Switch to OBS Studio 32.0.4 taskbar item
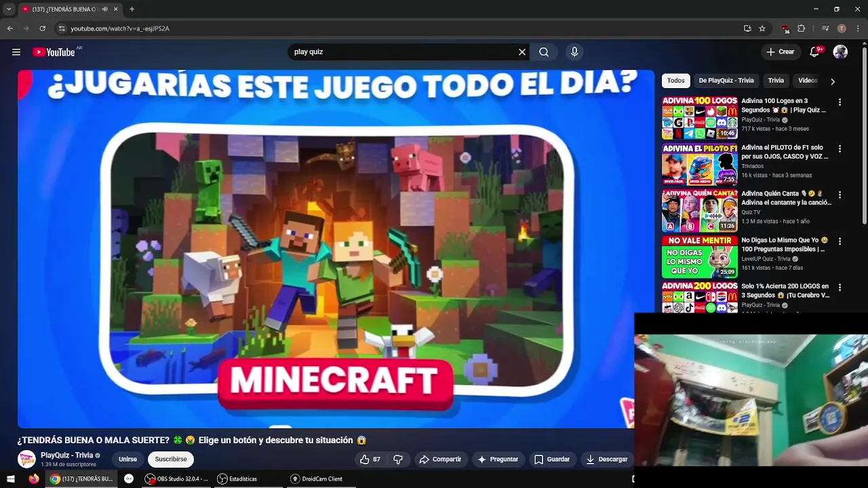The height and width of the screenshot is (488, 868). 176,479
